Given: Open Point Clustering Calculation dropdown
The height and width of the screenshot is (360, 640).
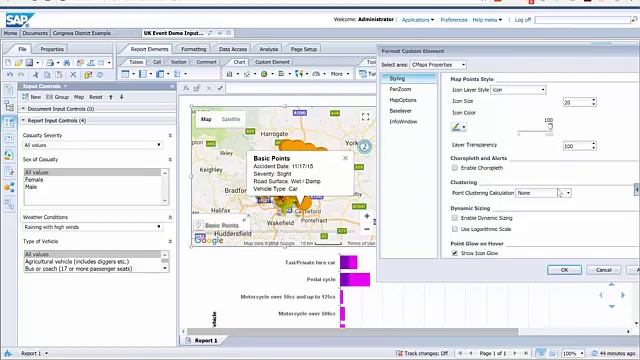Looking at the screenshot, I should 543,193.
